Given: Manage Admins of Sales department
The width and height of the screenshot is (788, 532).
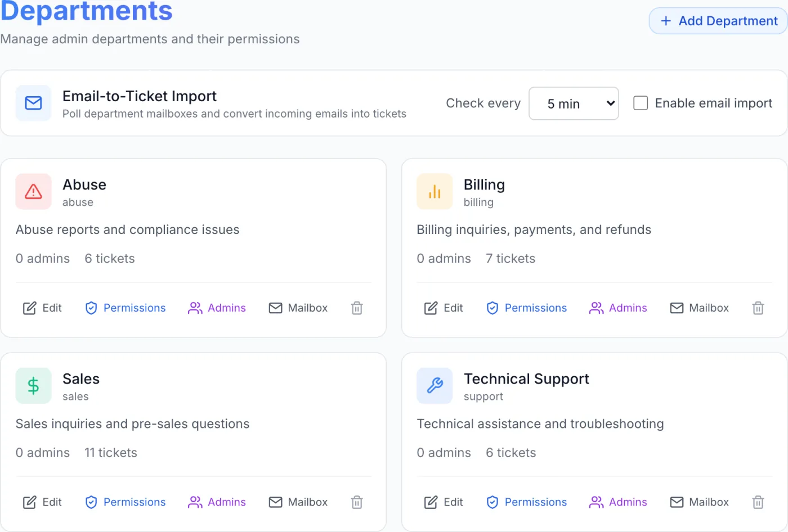Looking at the screenshot, I should coord(217,502).
